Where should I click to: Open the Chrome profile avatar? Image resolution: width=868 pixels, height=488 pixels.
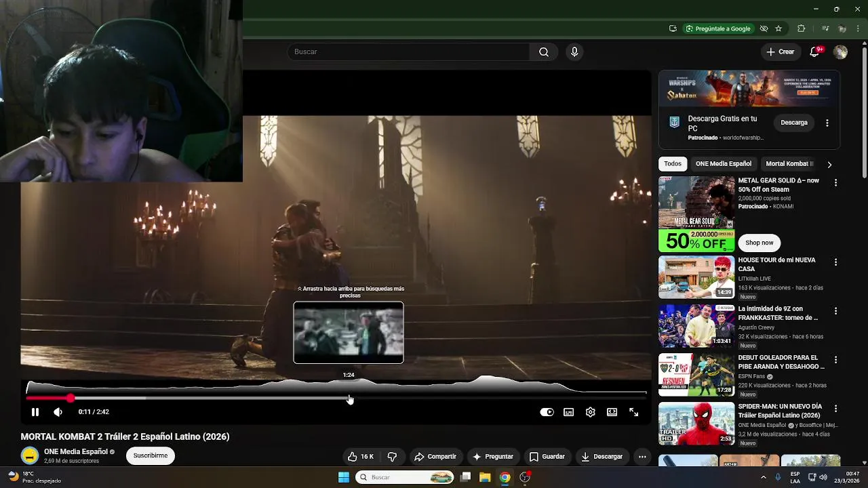pos(842,28)
